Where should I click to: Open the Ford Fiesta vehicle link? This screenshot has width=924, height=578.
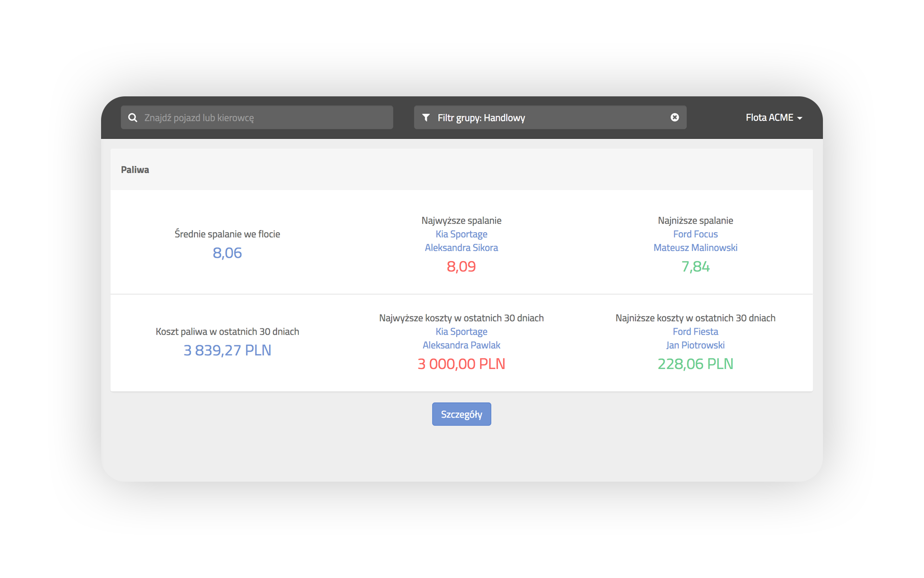[695, 331]
